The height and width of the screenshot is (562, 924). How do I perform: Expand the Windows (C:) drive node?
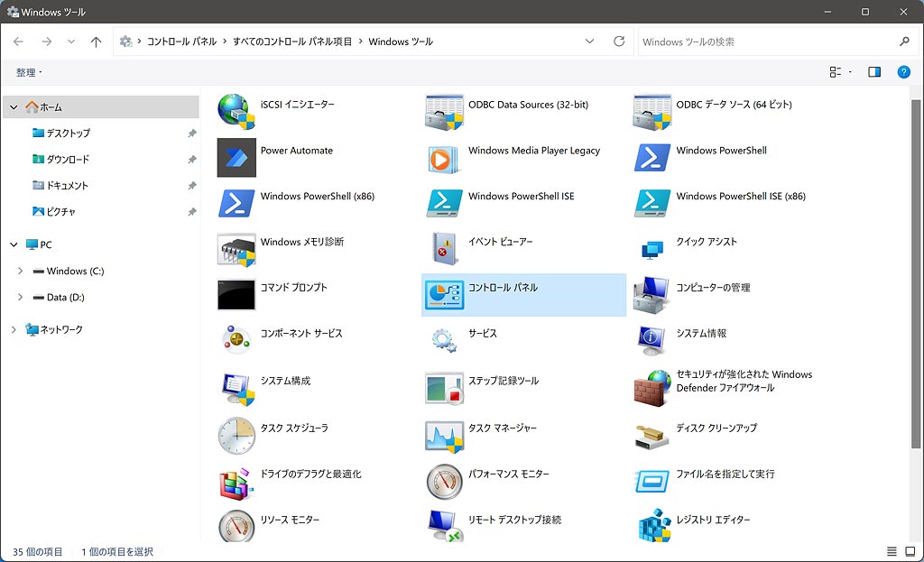coord(20,271)
